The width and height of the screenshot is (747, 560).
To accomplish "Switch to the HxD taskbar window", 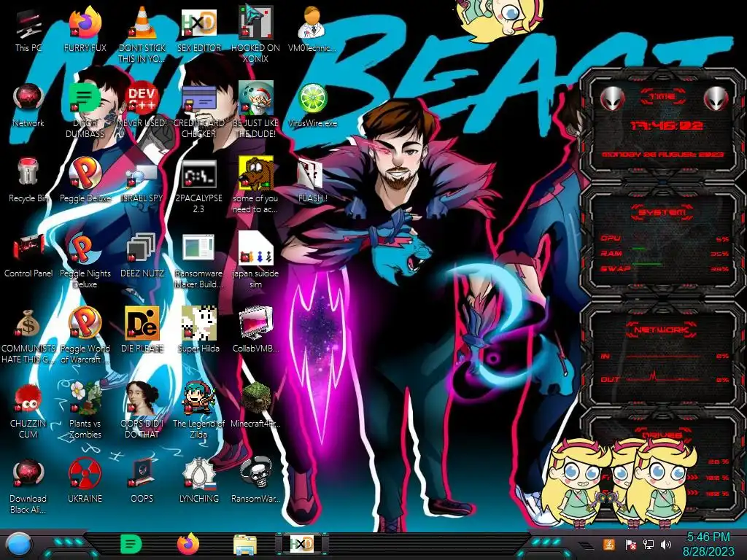I will click(301, 544).
